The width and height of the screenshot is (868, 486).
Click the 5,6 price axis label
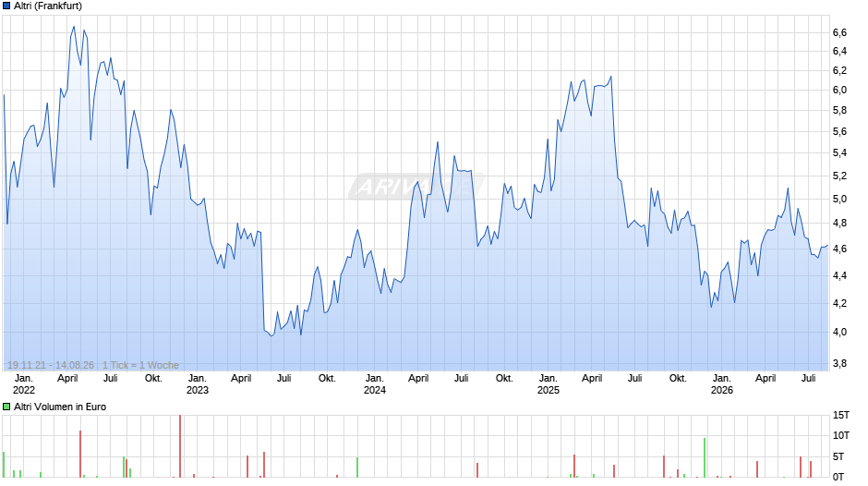click(839, 131)
